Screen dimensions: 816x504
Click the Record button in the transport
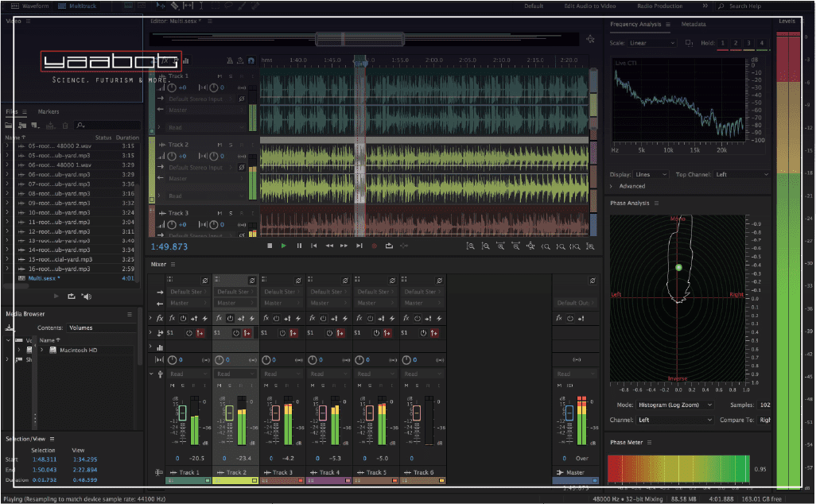(374, 246)
